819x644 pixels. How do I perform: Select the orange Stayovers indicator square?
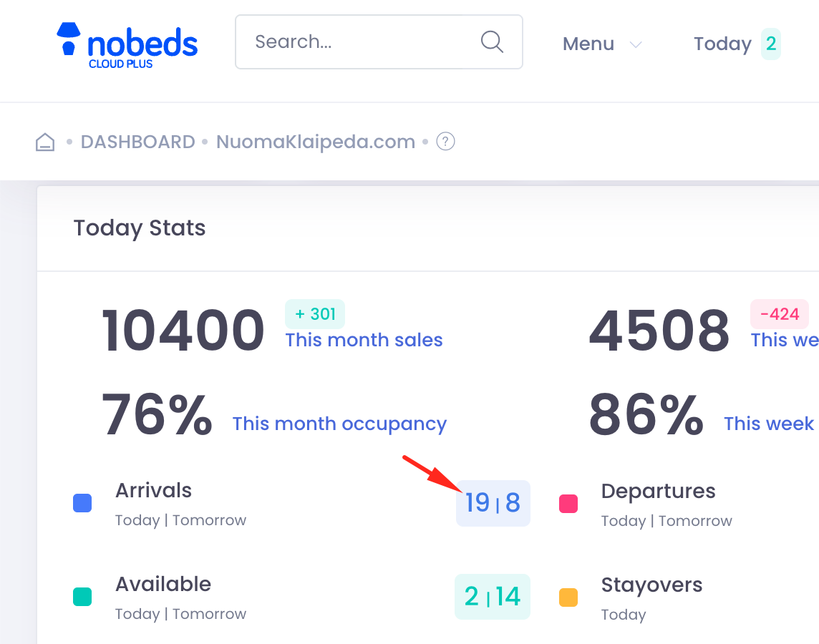[568, 597]
